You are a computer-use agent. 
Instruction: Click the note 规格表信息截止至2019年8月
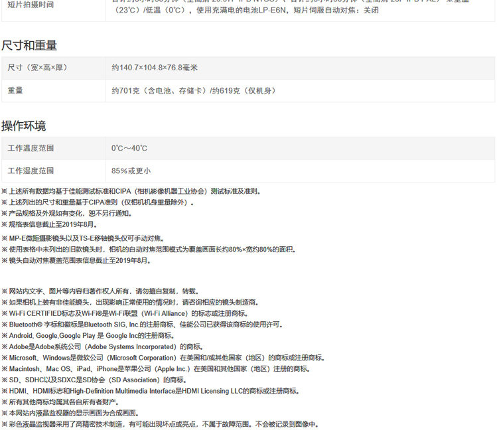[x=49, y=224]
